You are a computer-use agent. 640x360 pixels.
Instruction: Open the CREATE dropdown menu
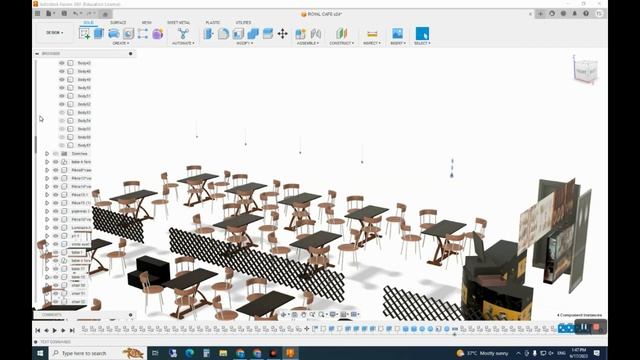pyautogui.click(x=121, y=43)
